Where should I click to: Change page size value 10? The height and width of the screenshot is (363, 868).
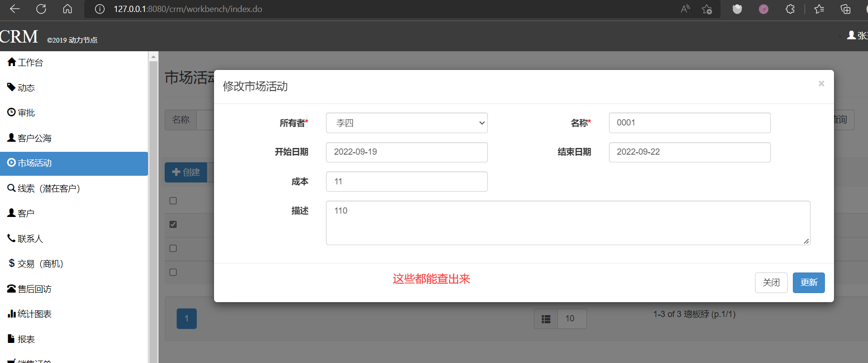[572, 318]
